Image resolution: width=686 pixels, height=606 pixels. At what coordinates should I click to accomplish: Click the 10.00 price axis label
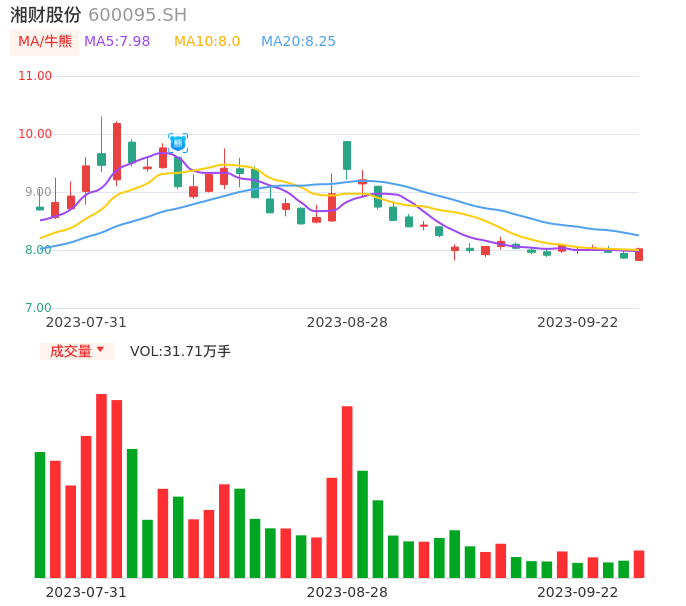(x=35, y=134)
